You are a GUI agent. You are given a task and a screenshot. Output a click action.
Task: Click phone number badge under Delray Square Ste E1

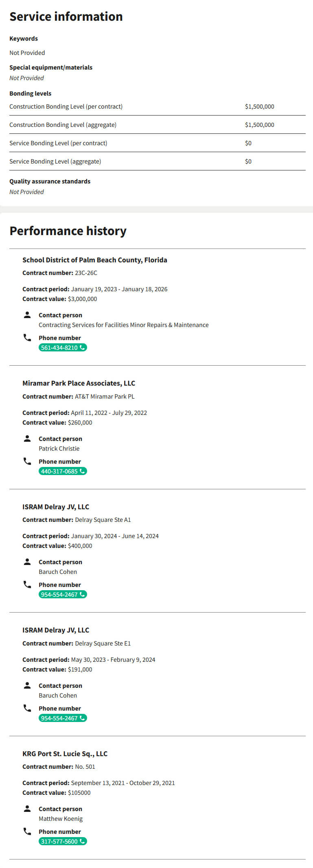63,718
